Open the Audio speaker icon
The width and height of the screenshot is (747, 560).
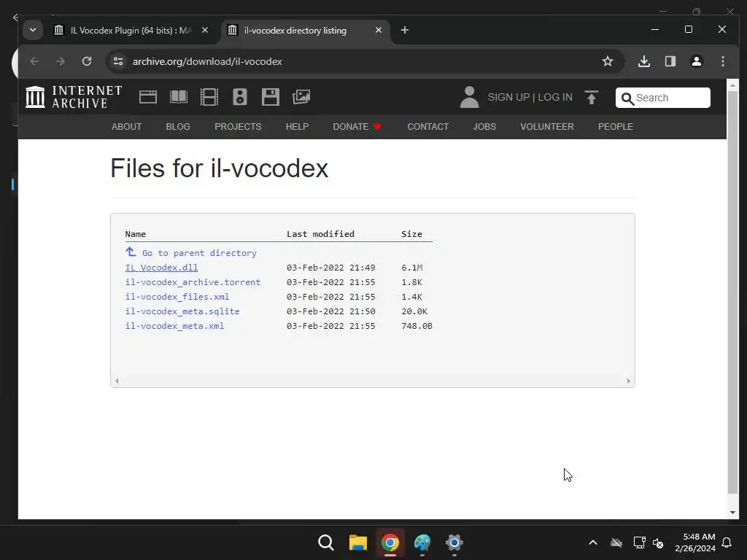tap(239, 97)
